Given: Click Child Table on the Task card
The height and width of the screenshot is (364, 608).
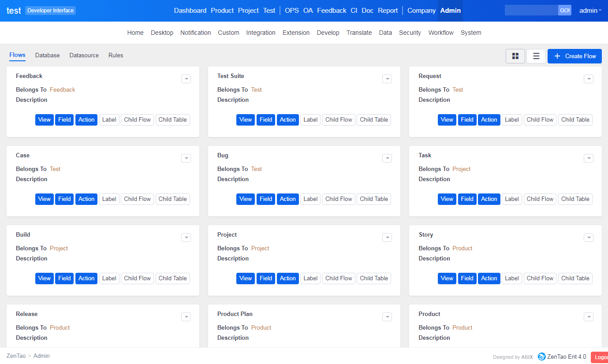Looking at the screenshot, I should point(575,199).
